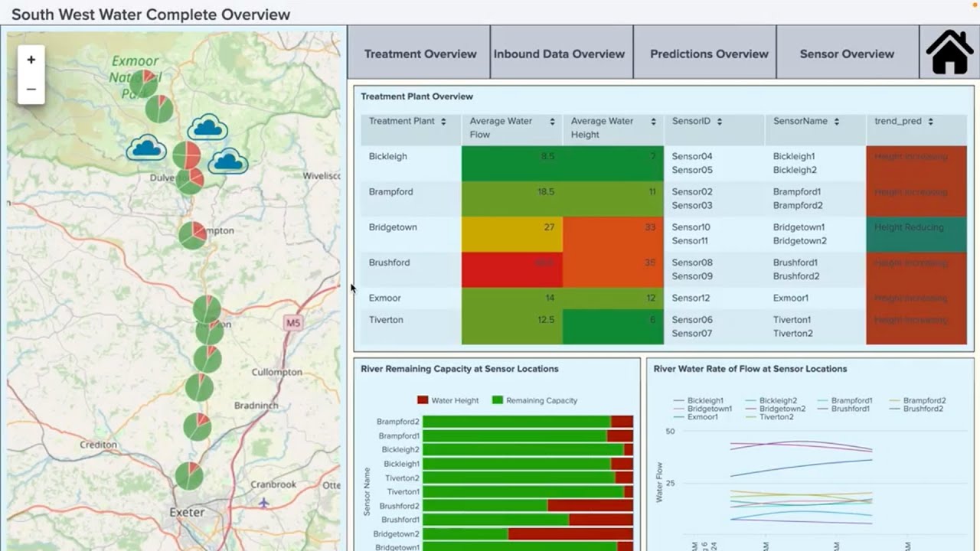Viewport: 980px width, 551px height.
Task: Open the Predictions Overview page
Action: [709, 54]
